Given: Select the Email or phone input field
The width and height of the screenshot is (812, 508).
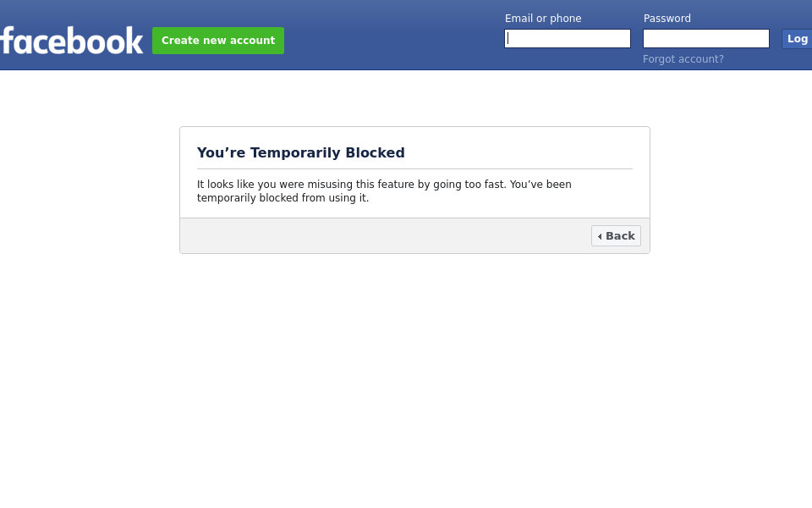Looking at the screenshot, I should point(568,38).
